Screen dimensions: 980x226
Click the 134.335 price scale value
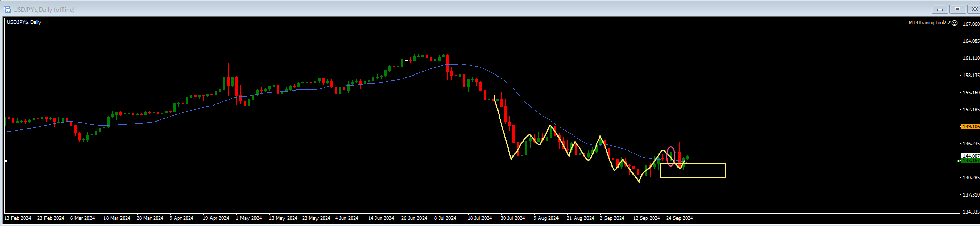tap(971, 212)
